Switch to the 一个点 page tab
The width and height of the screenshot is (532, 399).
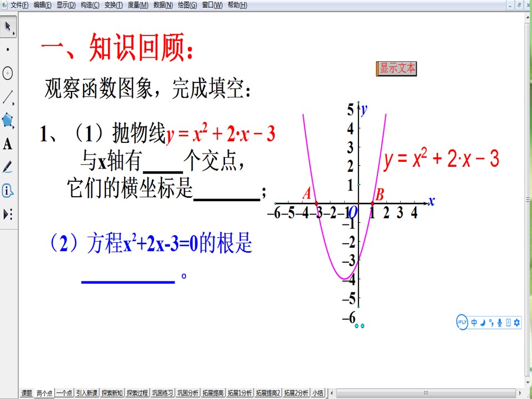click(64, 393)
